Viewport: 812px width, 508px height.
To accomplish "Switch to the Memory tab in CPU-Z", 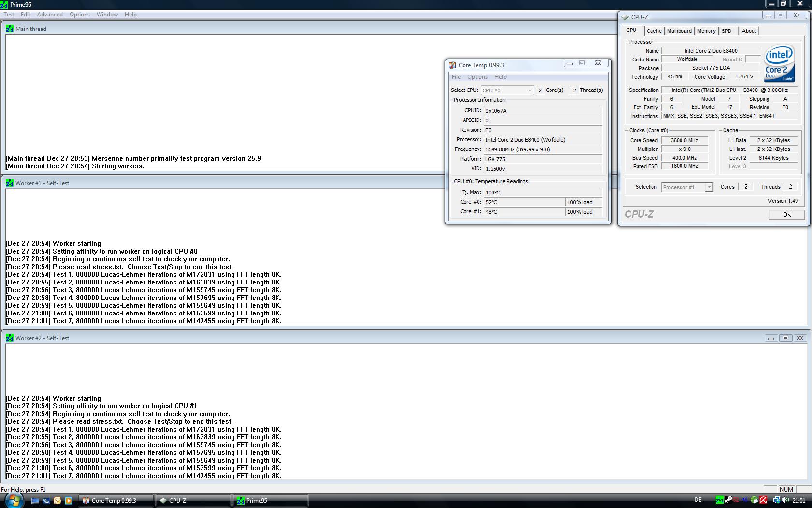I will coord(706,31).
